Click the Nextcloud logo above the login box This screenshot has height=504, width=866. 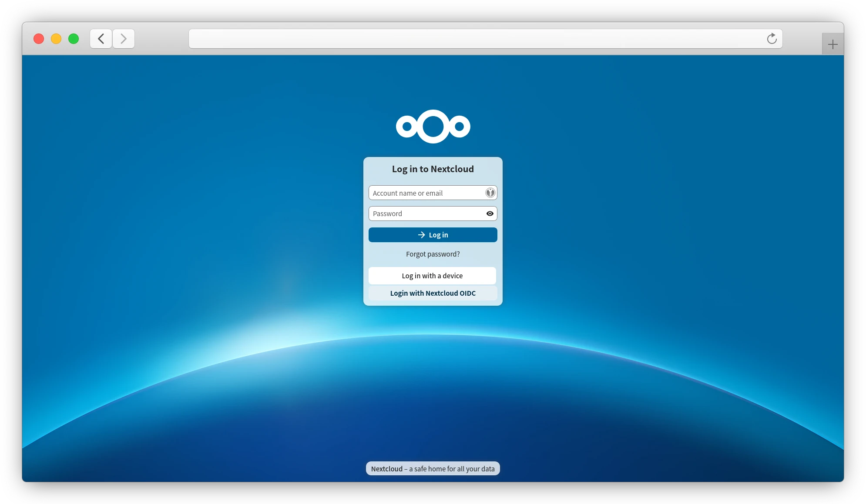click(433, 127)
